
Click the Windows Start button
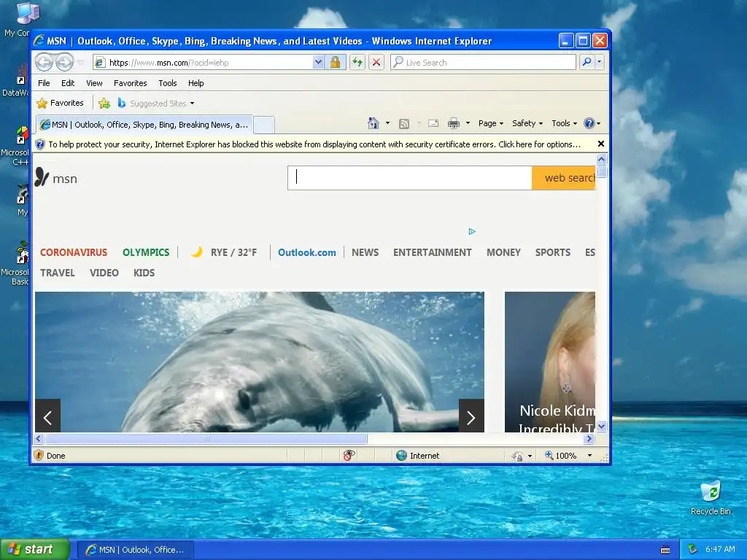35,550
